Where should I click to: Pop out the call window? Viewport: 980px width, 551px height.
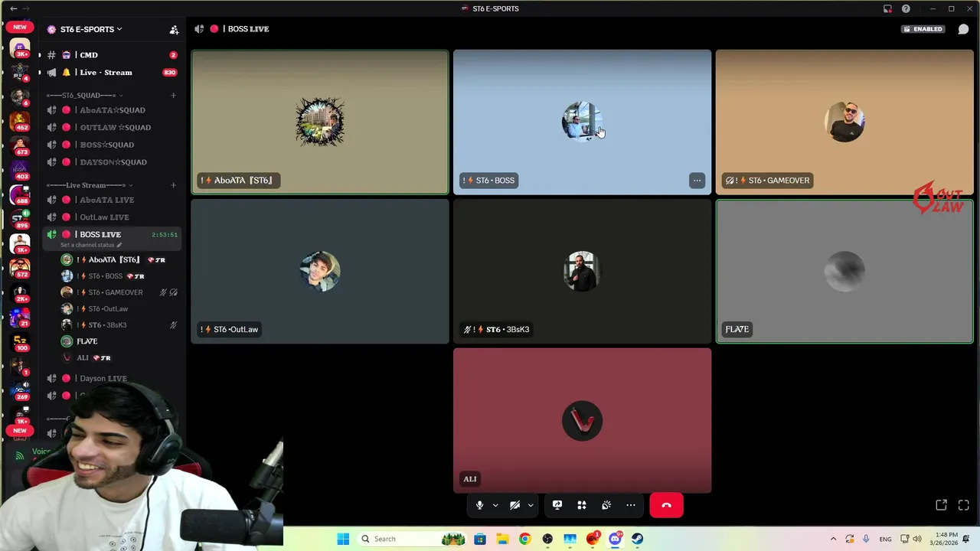click(942, 505)
